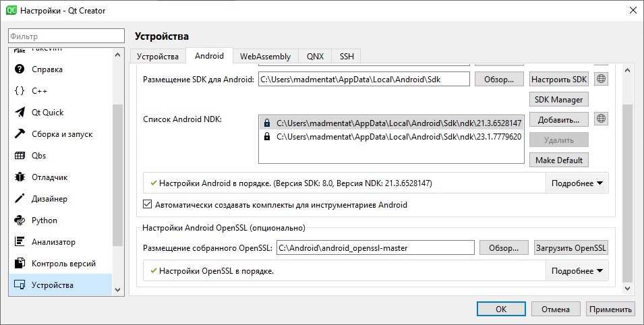The height and width of the screenshot is (325, 644).
Task: Switch to the QNX tab
Action: [315, 56]
